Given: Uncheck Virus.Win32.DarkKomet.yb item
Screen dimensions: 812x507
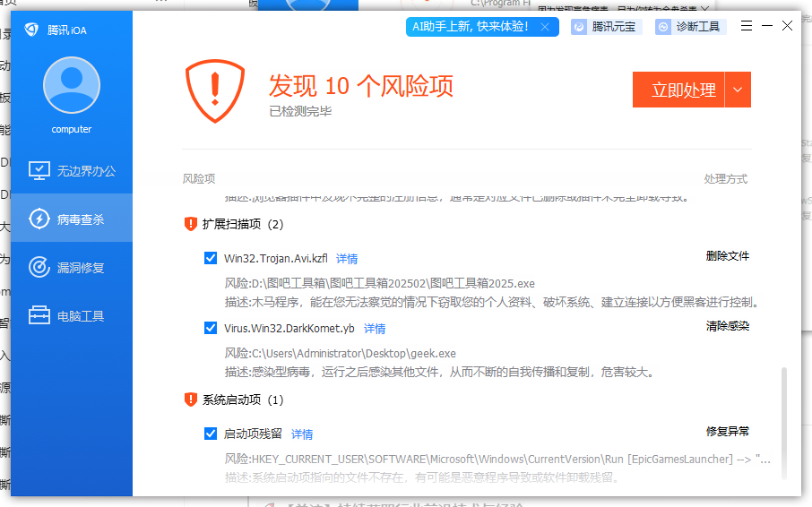Looking at the screenshot, I should click(211, 328).
